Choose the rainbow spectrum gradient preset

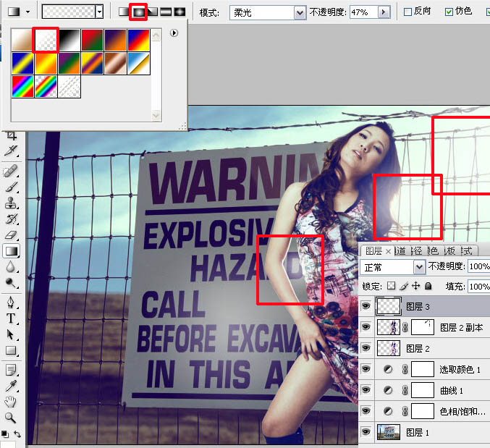click(x=22, y=87)
